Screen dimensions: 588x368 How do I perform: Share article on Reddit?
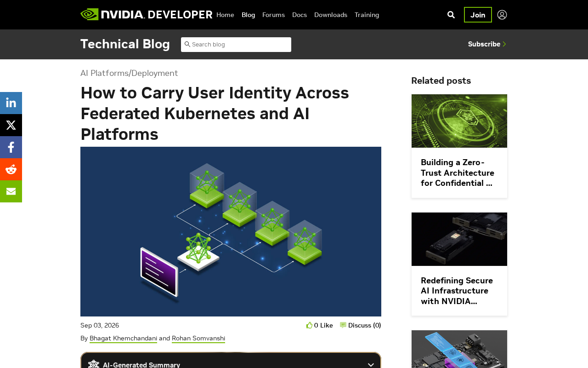point(11,169)
